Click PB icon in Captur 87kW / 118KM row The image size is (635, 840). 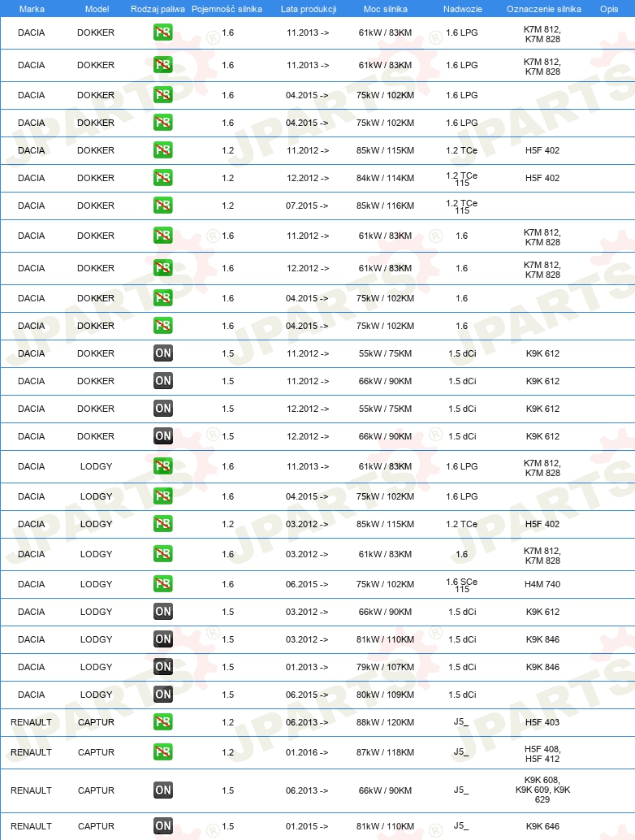(x=162, y=752)
